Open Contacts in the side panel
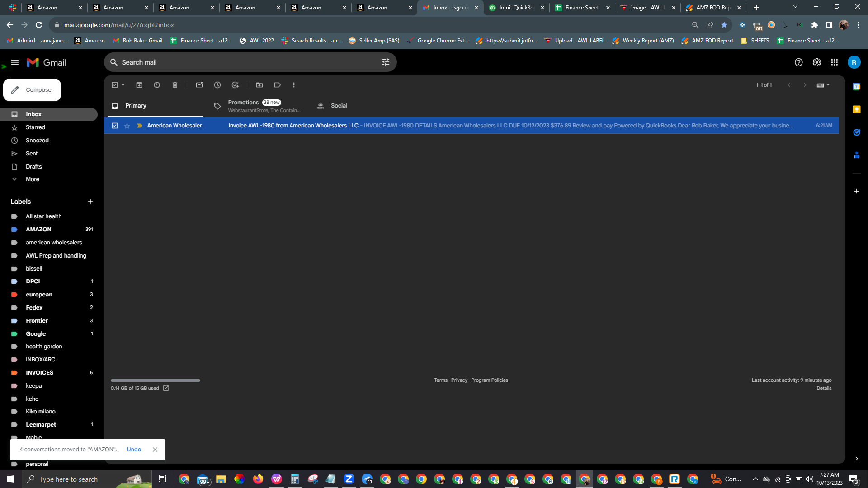The width and height of the screenshot is (868, 488). [857, 155]
